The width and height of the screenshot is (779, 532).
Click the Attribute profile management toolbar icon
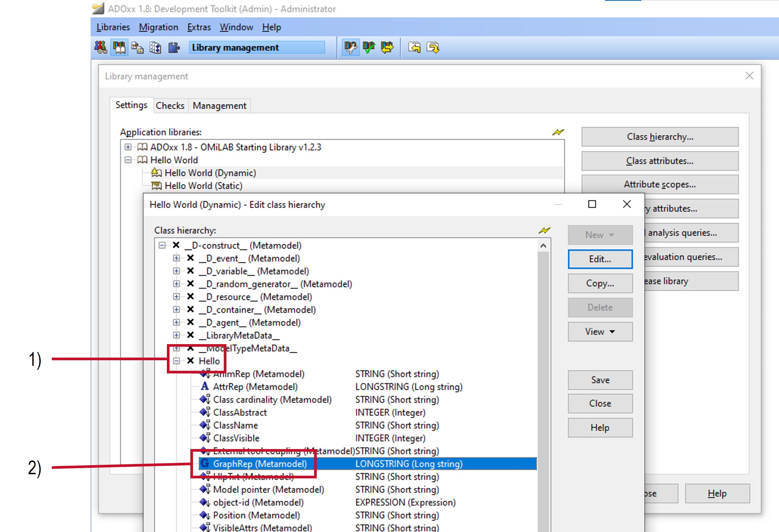[155, 47]
